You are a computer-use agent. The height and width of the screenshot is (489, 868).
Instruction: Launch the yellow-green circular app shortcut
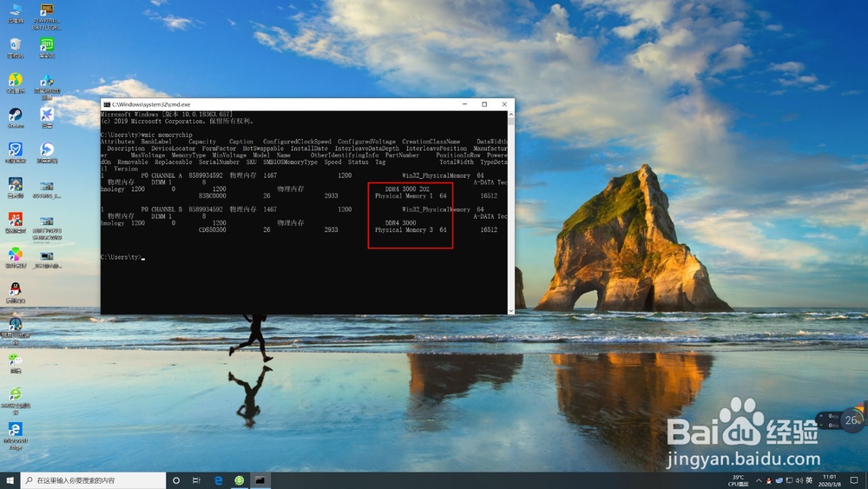coord(16,83)
